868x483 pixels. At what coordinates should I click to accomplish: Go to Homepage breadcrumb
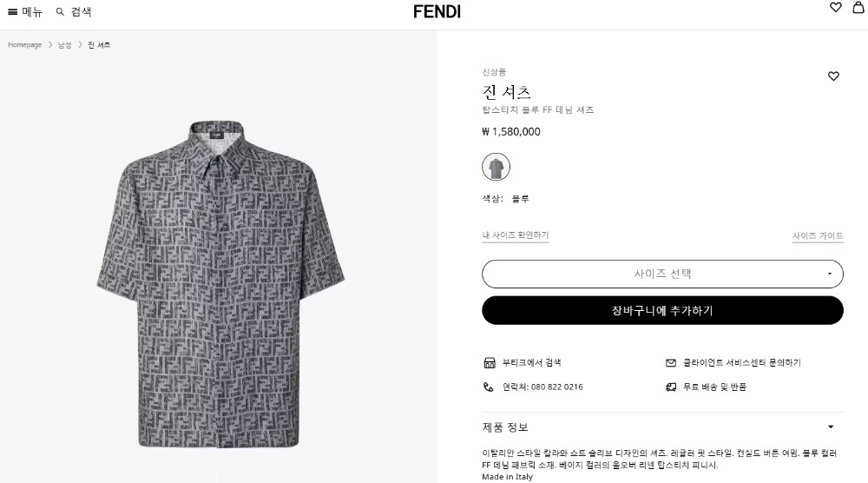[x=25, y=45]
